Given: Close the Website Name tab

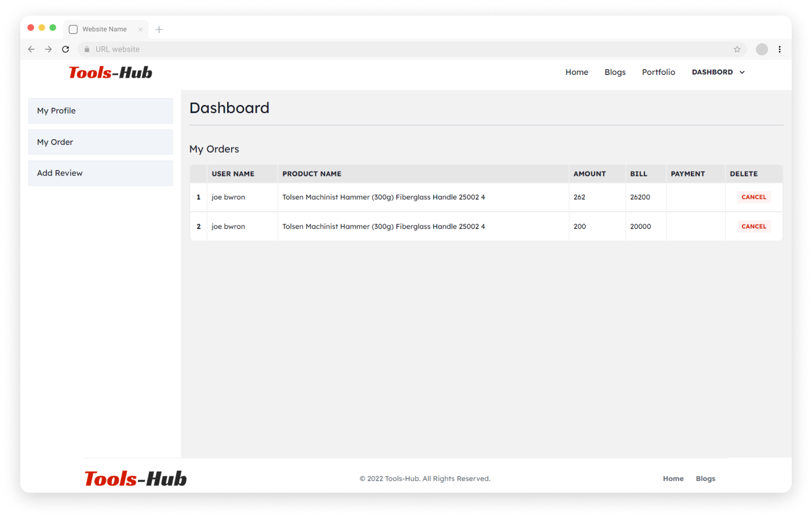Looking at the screenshot, I should point(140,30).
